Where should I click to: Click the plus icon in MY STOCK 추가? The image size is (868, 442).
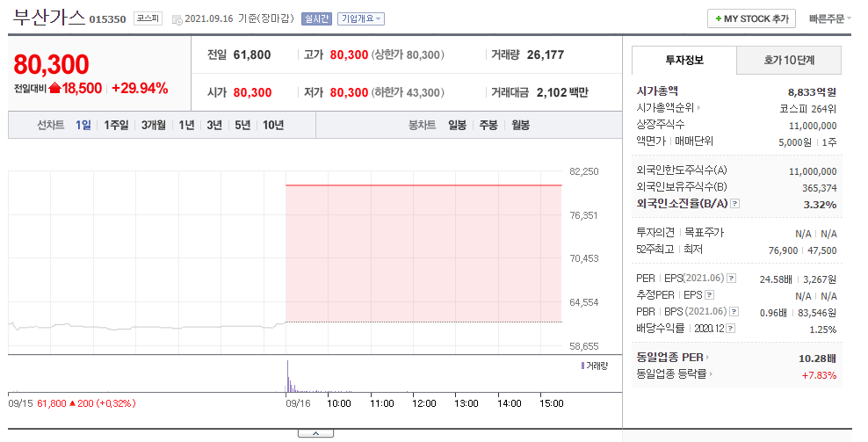(x=718, y=18)
